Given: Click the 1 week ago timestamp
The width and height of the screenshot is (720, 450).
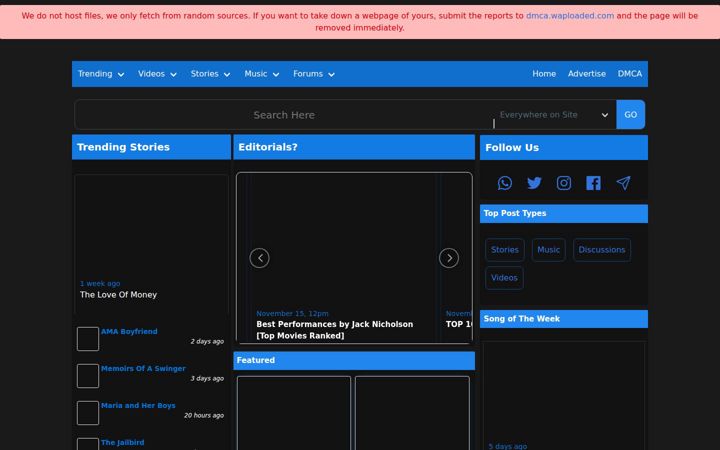Looking at the screenshot, I should pyautogui.click(x=100, y=283).
